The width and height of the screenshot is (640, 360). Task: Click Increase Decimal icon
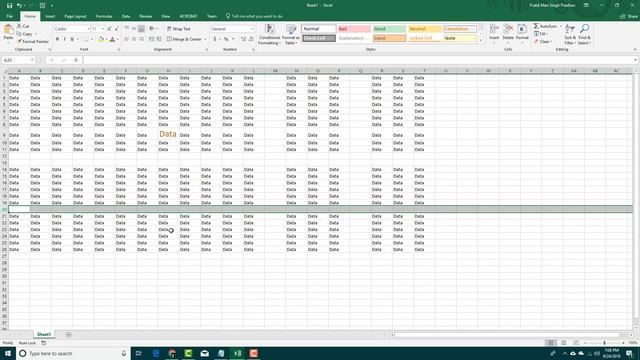[x=243, y=39]
